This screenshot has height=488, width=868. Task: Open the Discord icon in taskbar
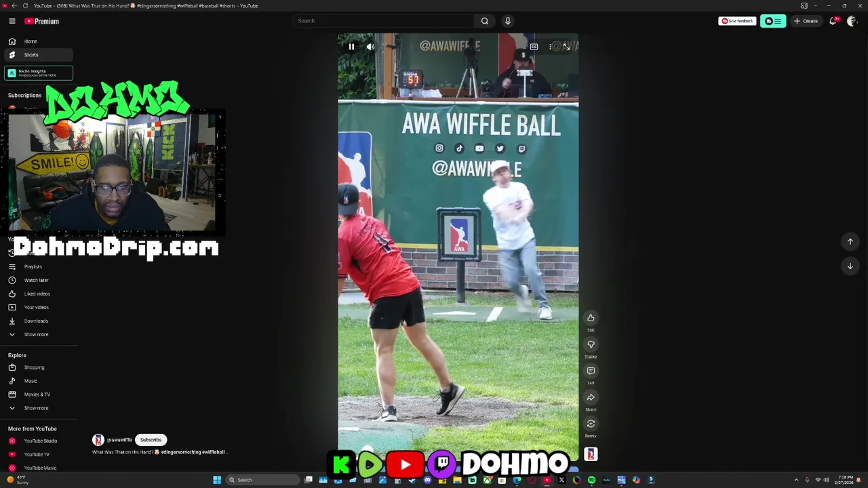coord(427,481)
